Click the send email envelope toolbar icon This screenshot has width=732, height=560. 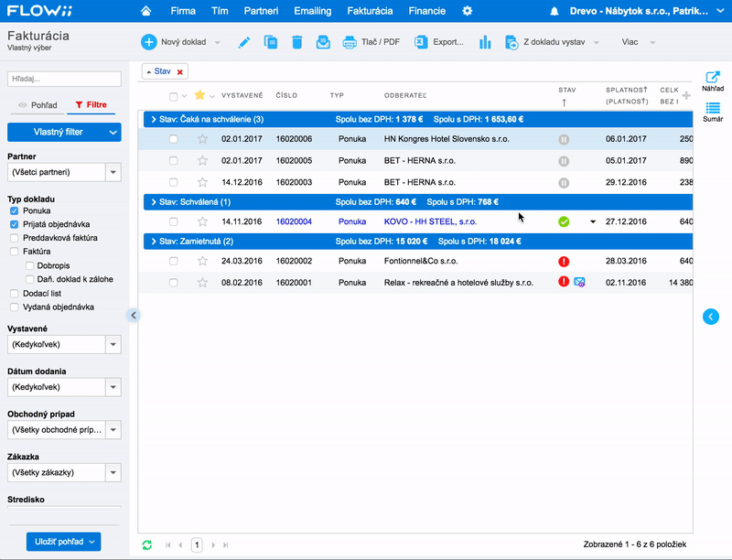pyautogui.click(x=323, y=42)
